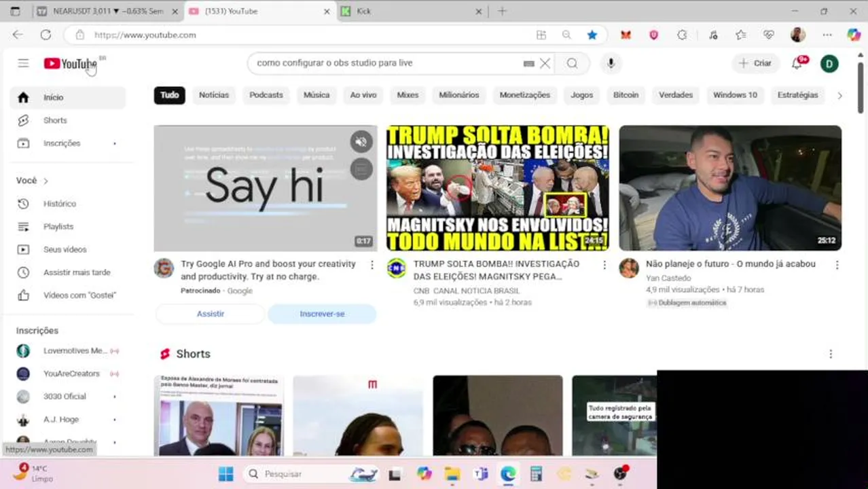Show more filter chips with right arrow
Image resolution: width=868 pixels, height=489 pixels.
pos(839,96)
